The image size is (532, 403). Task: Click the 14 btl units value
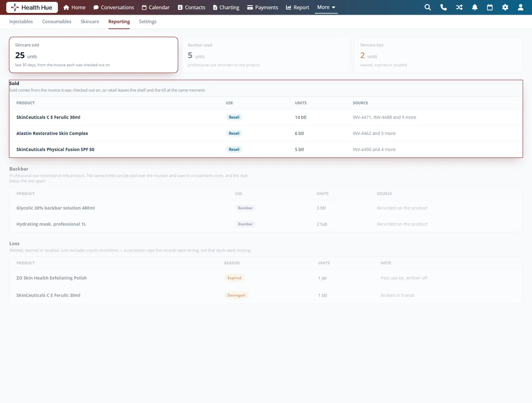[301, 117]
